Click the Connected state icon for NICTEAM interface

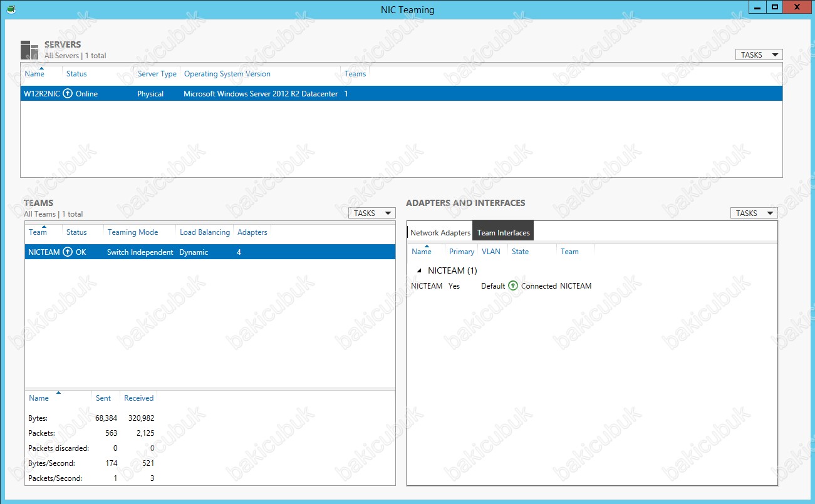click(x=513, y=285)
